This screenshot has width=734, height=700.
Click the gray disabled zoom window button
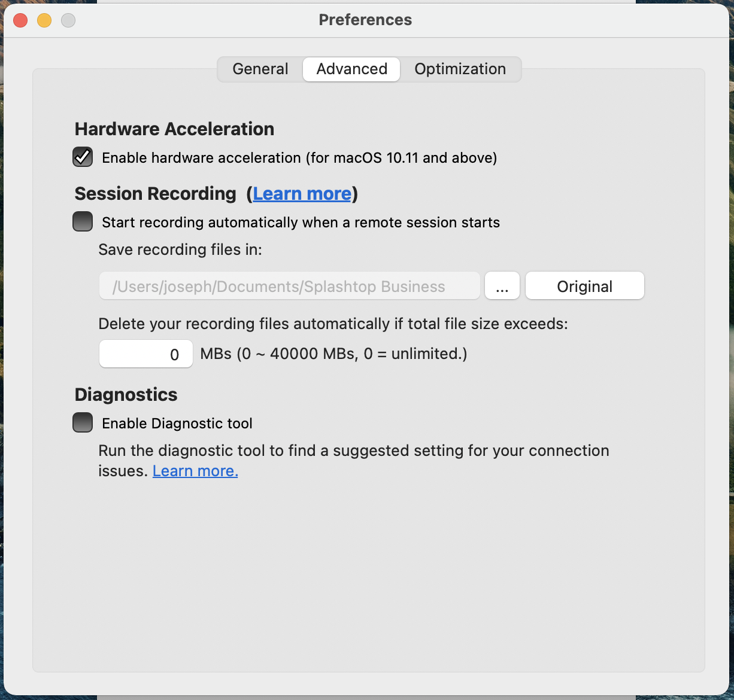coord(68,20)
